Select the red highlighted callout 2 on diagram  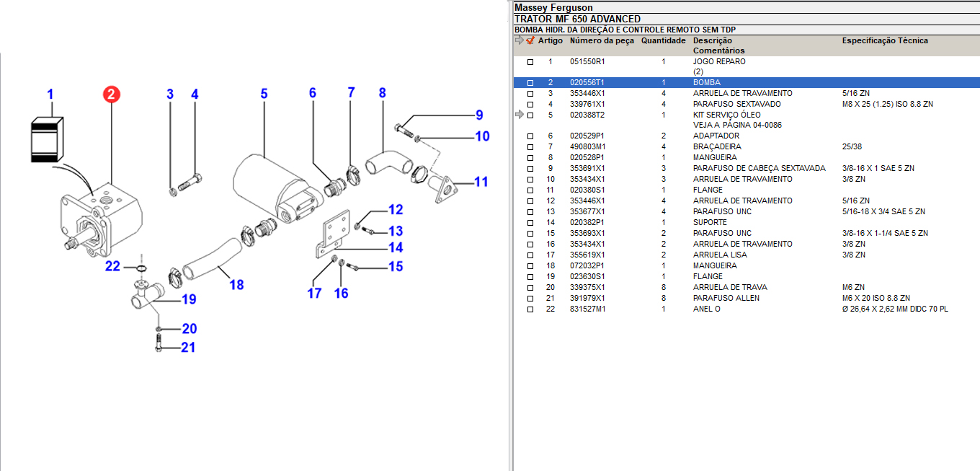111,94
